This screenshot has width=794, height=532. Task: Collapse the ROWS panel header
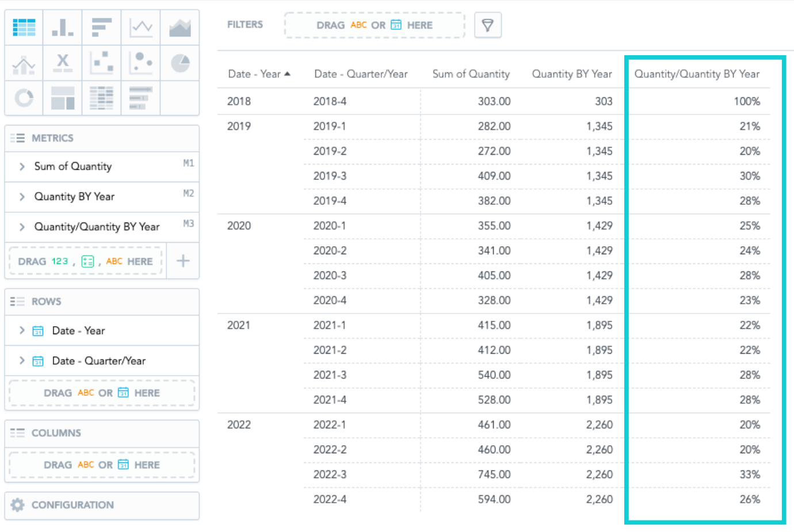tap(46, 301)
